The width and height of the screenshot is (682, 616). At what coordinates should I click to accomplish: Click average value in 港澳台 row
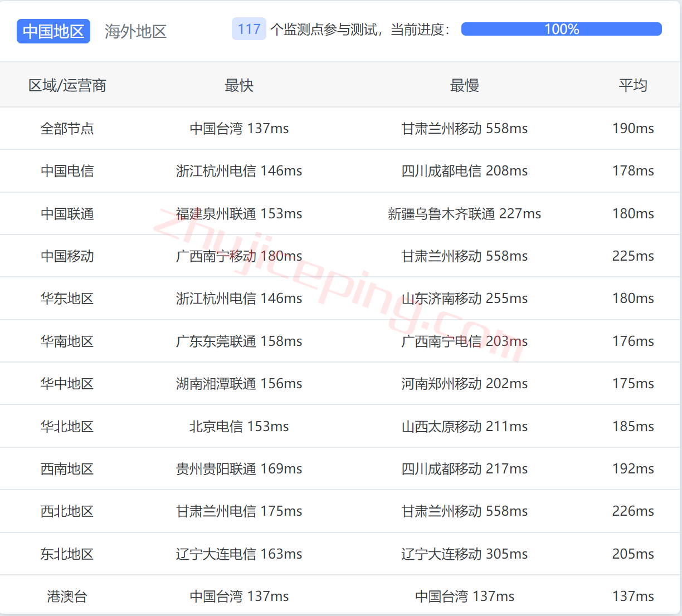[x=633, y=597]
